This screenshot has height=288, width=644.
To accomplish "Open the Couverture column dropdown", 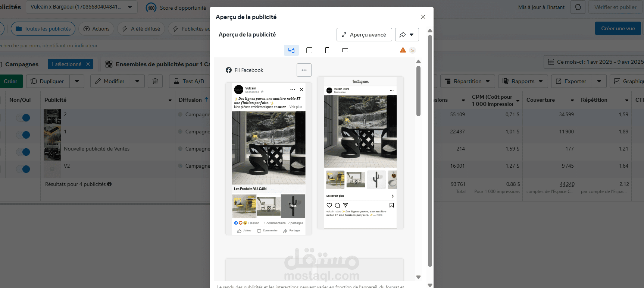I will point(572,100).
